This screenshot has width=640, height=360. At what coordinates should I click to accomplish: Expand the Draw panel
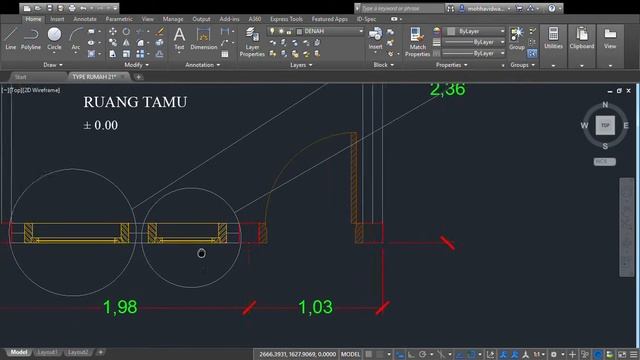(53, 65)
